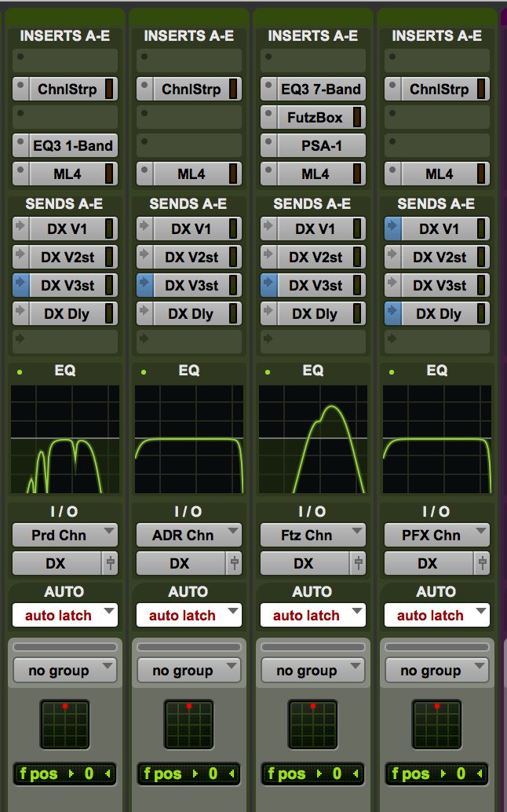Viewport: 507px width, 812px height.
Task: Toggle the meter indicator on Prd Chn ChnlStrp insert
Action: 109,89
